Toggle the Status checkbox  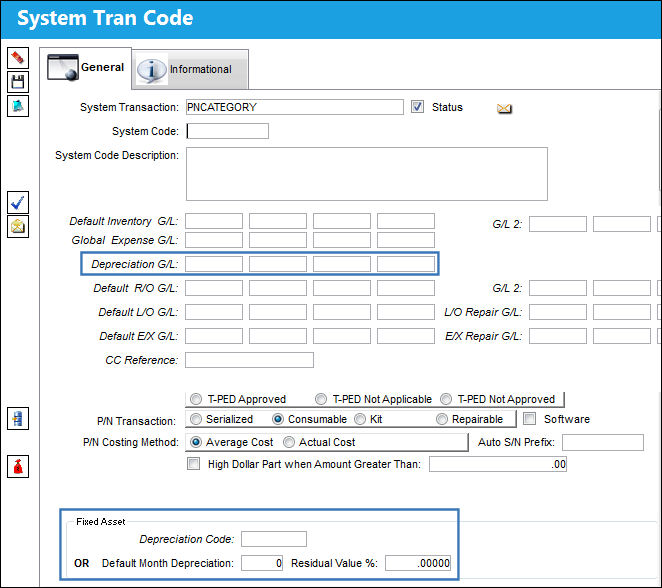pyautogui.click(x=417, y=107)
